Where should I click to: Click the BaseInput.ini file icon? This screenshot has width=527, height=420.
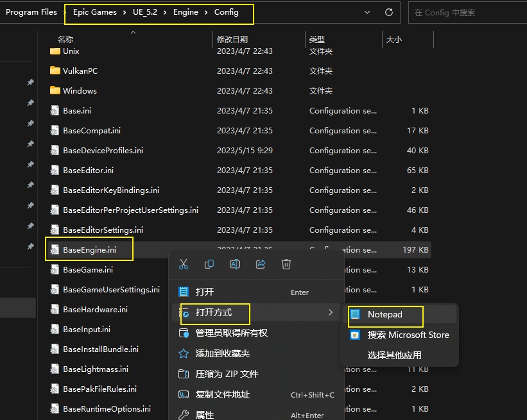55,330
